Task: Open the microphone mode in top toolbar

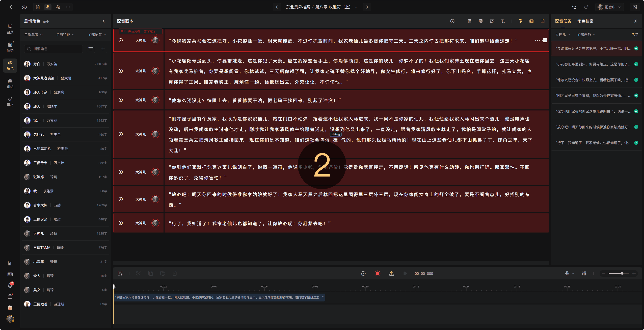Action: click(48, 7)
